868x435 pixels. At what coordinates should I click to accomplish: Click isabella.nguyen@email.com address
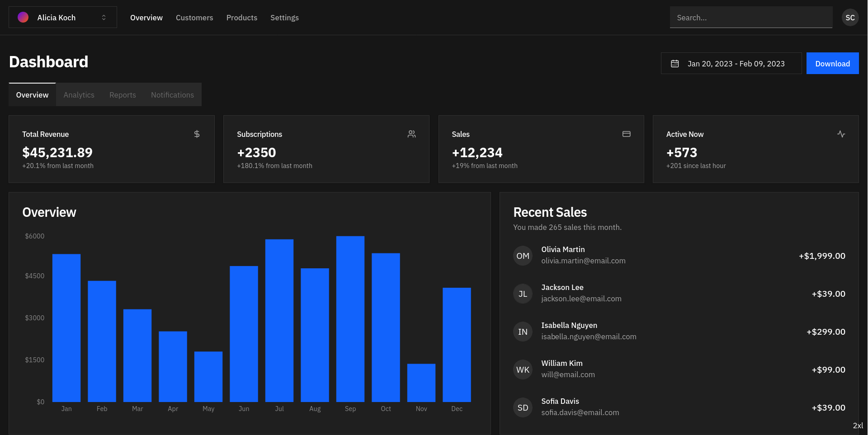[589, 337]
